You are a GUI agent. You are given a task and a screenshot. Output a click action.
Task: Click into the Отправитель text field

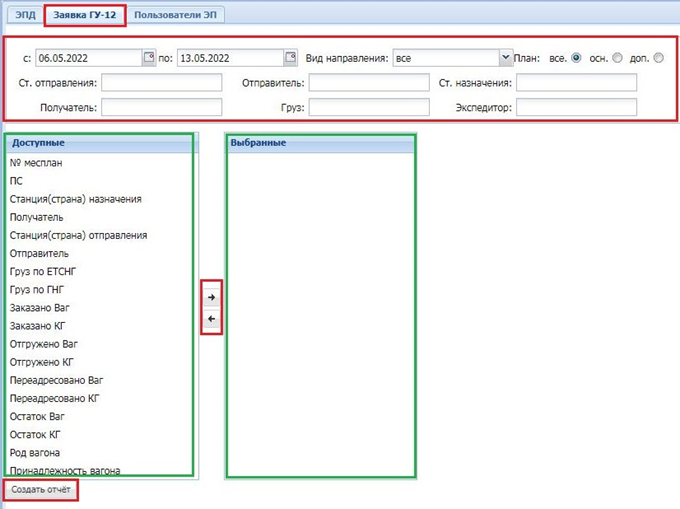coord(368,83)
